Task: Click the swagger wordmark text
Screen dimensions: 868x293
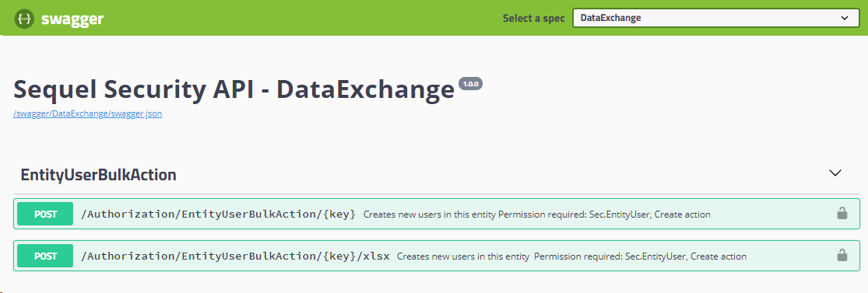Action: tap(72, 19)
